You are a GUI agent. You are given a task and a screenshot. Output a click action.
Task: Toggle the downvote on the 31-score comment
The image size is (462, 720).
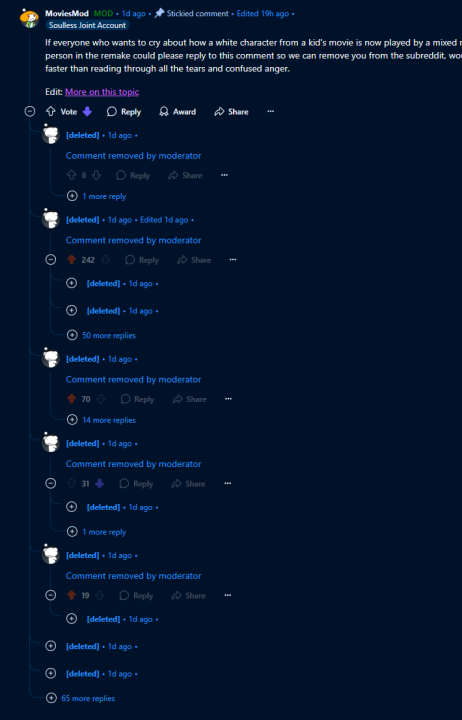click(x=99, y=484)
